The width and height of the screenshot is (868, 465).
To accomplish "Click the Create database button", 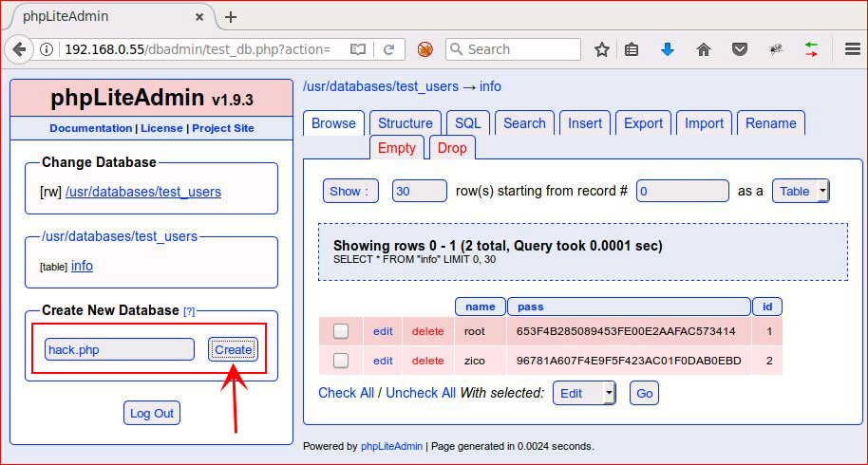I will coord(233,350).
